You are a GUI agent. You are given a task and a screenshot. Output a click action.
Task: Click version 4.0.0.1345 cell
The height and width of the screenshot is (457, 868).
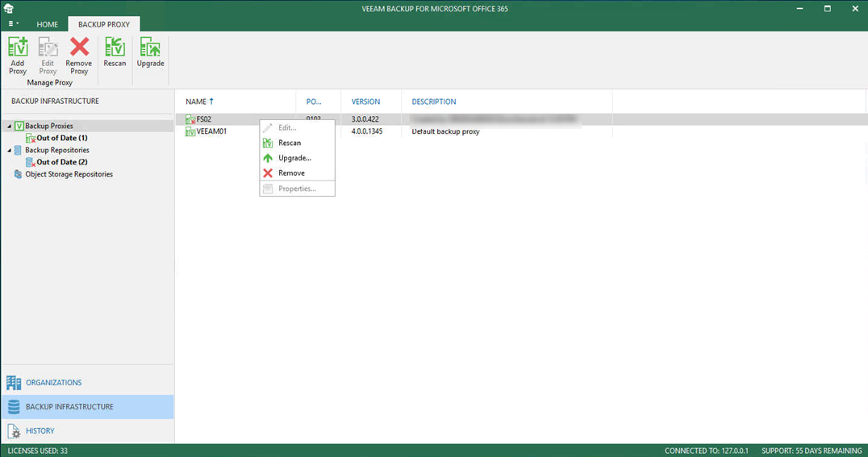[x=367, y=131]
